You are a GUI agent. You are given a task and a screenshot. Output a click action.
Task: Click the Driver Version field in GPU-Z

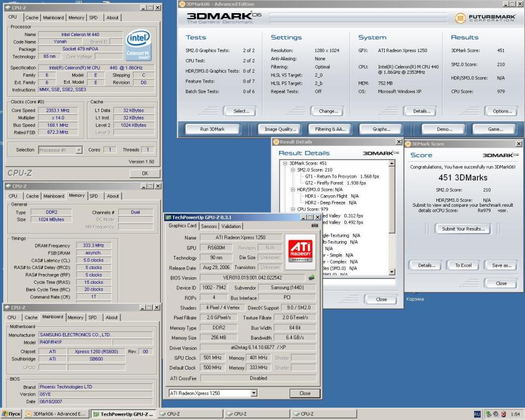coord(258,347)
